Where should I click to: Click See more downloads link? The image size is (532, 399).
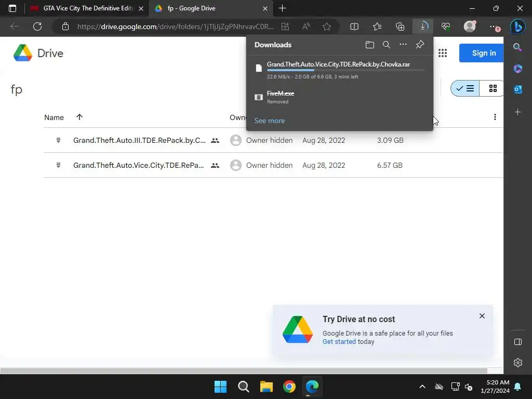(x=270, y=121)
